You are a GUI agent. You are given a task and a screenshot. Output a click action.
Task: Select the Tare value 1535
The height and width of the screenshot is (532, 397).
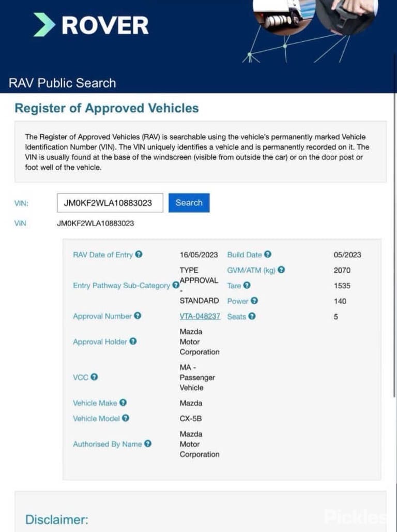click(342, 286)
